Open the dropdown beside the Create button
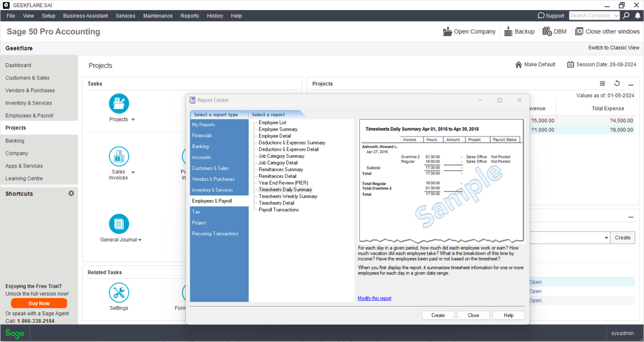This screenshot has width=644, height=342. point(605,238)
